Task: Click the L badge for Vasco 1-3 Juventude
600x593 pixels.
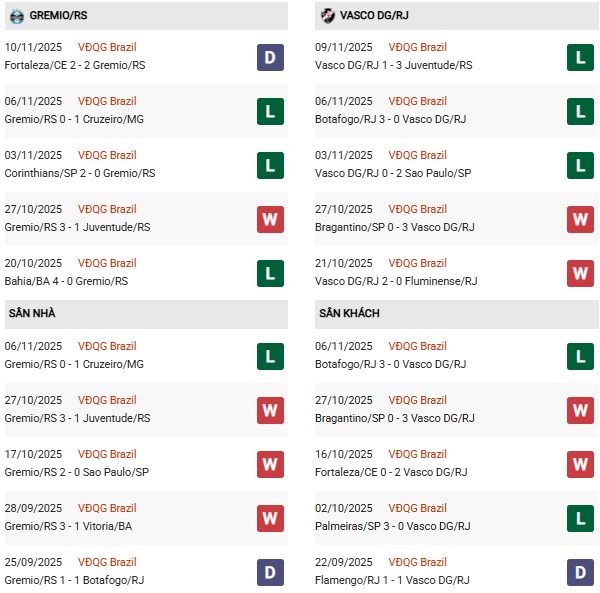Action: pyautogui.click(x=581, y=57)
